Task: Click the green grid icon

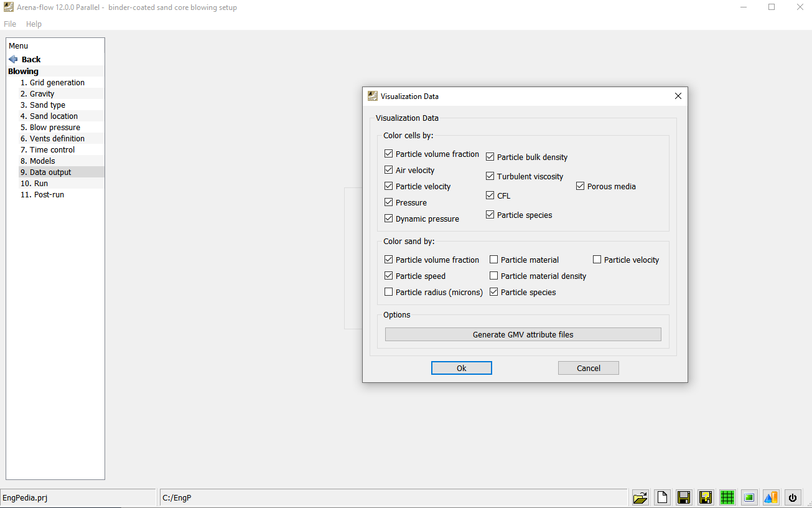Action: (727, 497)
